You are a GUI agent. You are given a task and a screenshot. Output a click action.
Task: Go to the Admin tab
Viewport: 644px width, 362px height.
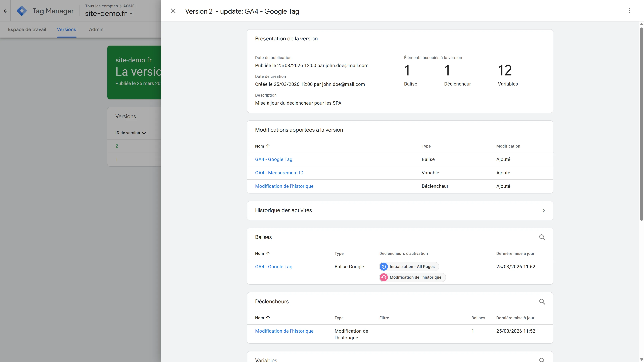click(96, 30)
